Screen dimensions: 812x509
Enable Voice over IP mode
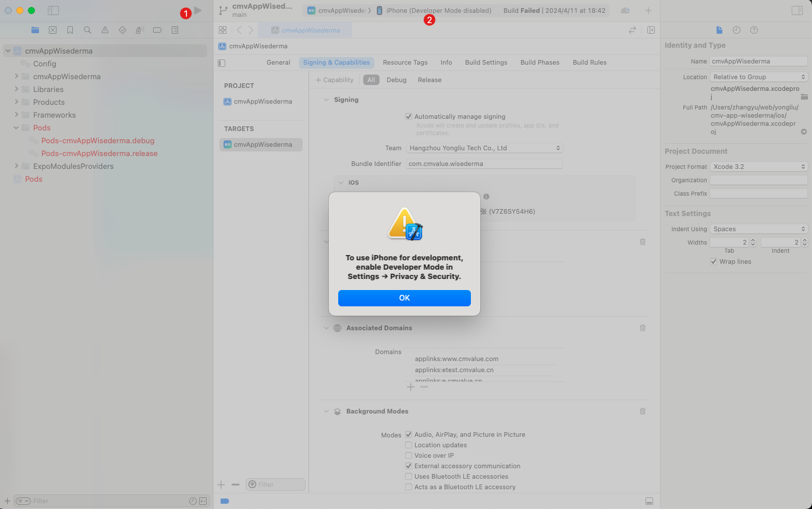click(x=409, y=455)
